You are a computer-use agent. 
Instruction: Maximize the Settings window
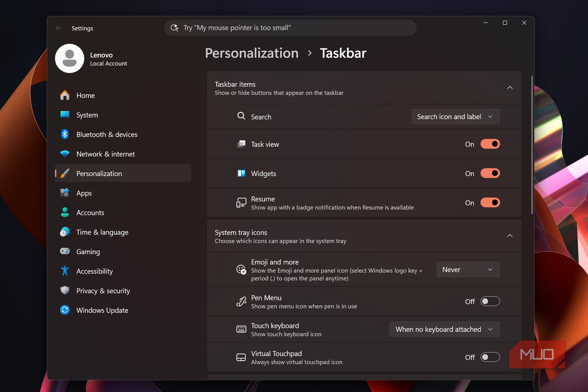tap(505, 23)
